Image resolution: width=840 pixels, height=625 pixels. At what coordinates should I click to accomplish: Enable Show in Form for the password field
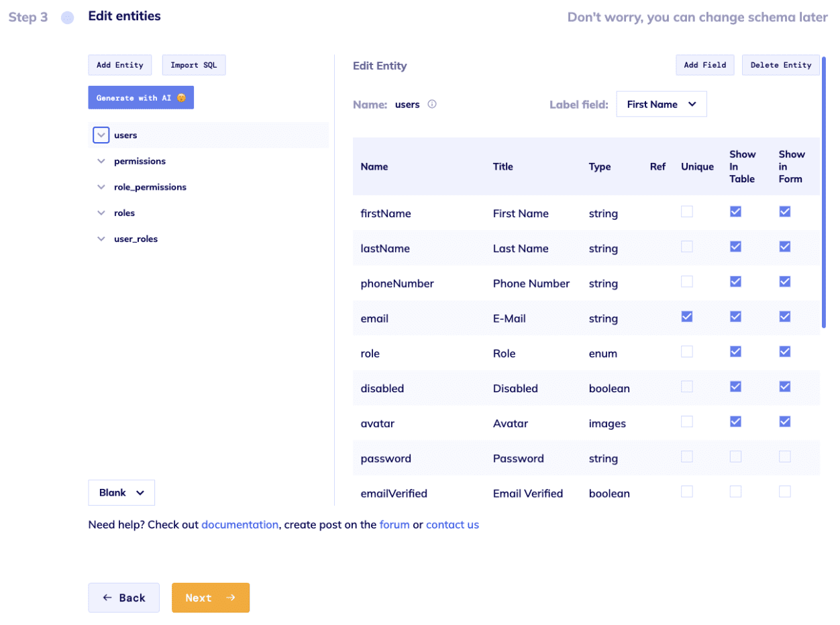point(784,456)
